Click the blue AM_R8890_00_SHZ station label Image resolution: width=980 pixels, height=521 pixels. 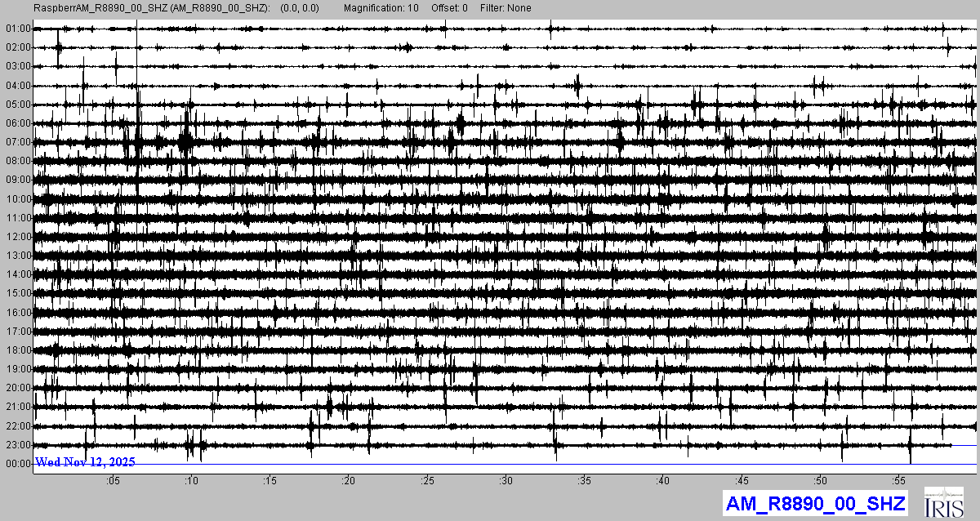point(814,504)
